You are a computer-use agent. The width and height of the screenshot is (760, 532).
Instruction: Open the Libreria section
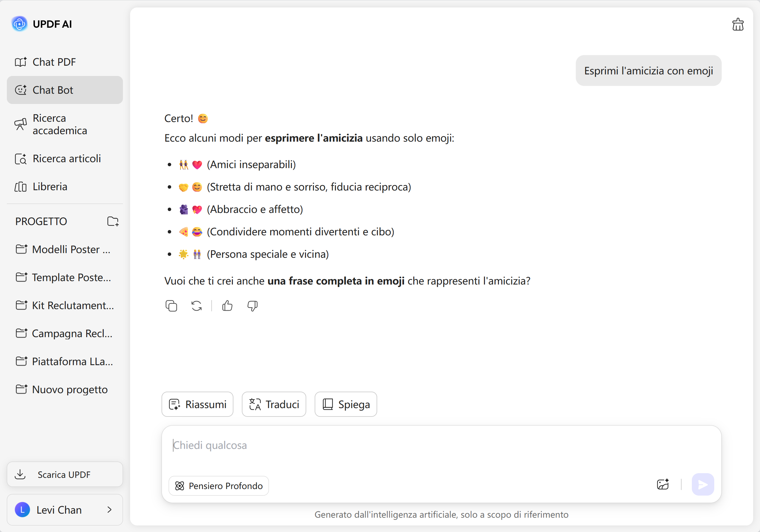(x=50, y=187)
